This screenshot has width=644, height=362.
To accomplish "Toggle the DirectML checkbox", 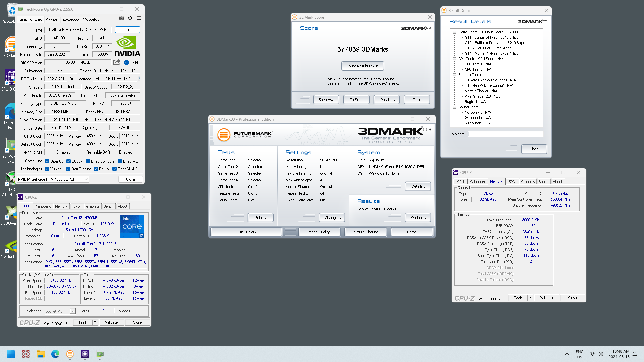I will 120,161.
